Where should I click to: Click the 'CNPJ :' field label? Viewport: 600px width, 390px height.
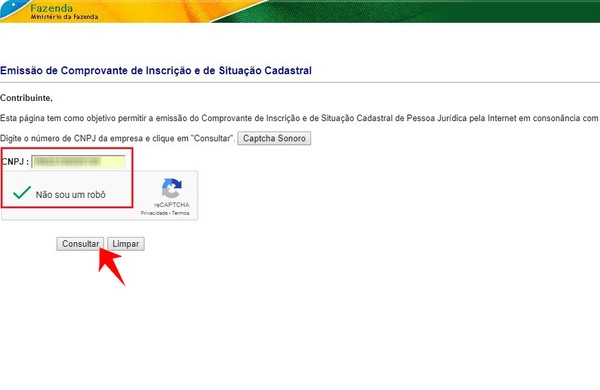click(x=15, y=162)
